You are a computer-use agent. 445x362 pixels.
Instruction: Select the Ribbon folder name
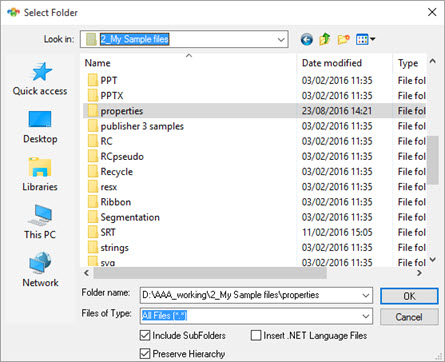[x=116, y=202]
